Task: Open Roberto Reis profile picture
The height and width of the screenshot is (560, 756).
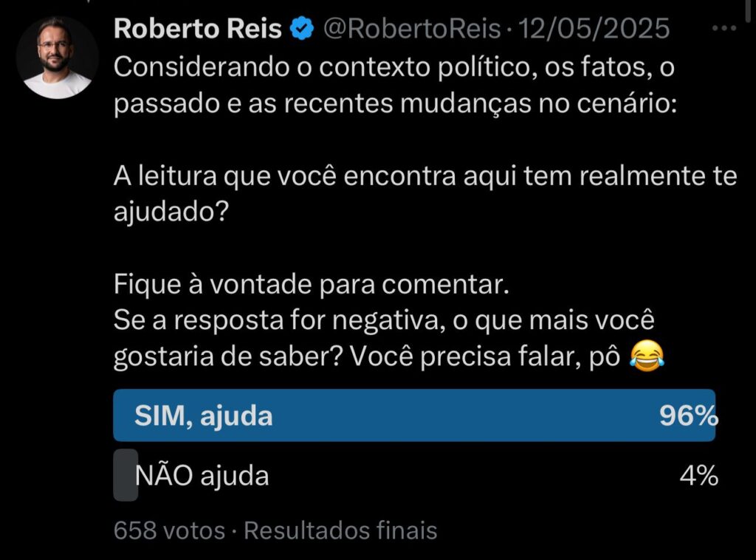Action: coord(57,58)
